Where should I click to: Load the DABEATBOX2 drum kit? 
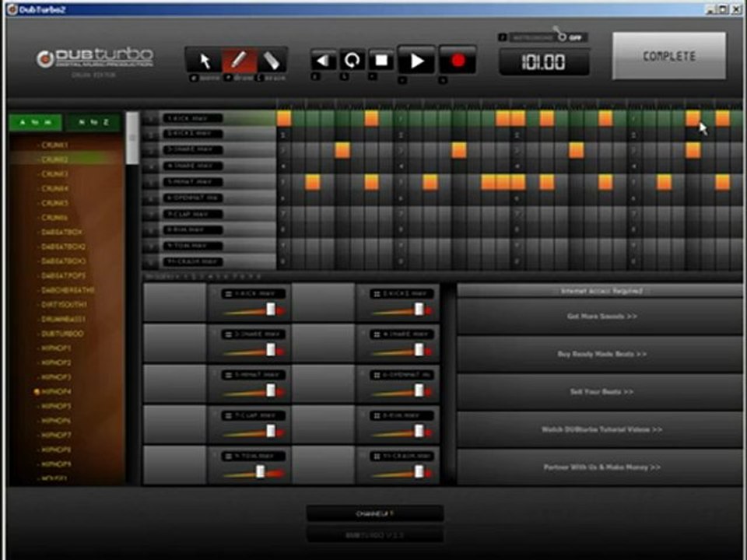coord(63,247)
